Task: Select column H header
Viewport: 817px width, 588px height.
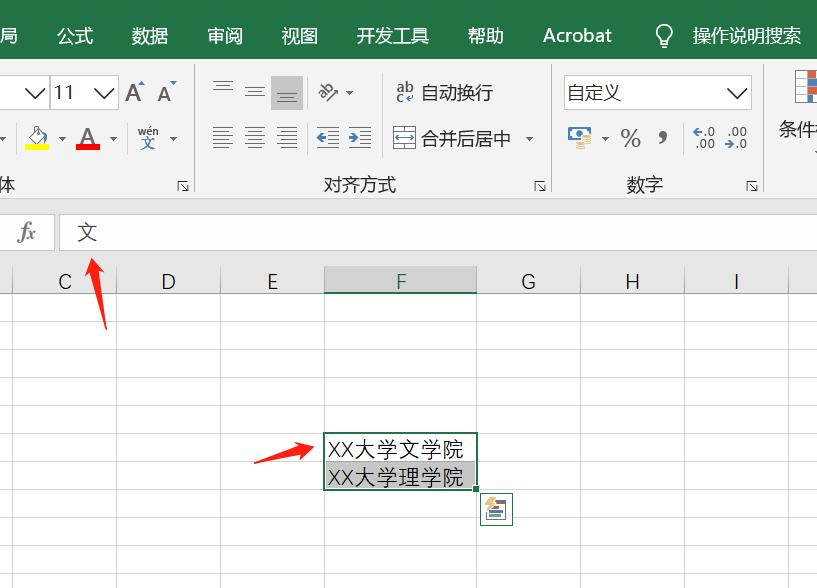Action: 633,281
